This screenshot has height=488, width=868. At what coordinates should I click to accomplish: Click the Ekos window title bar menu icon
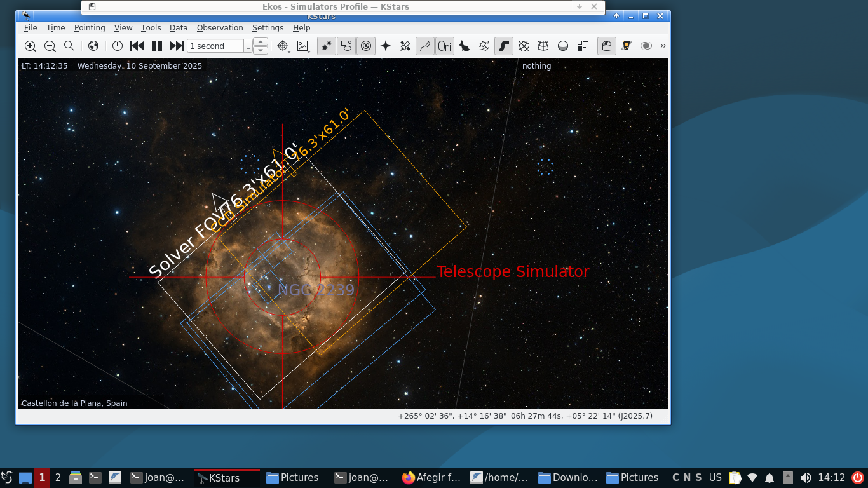click(x=92, y=6)
